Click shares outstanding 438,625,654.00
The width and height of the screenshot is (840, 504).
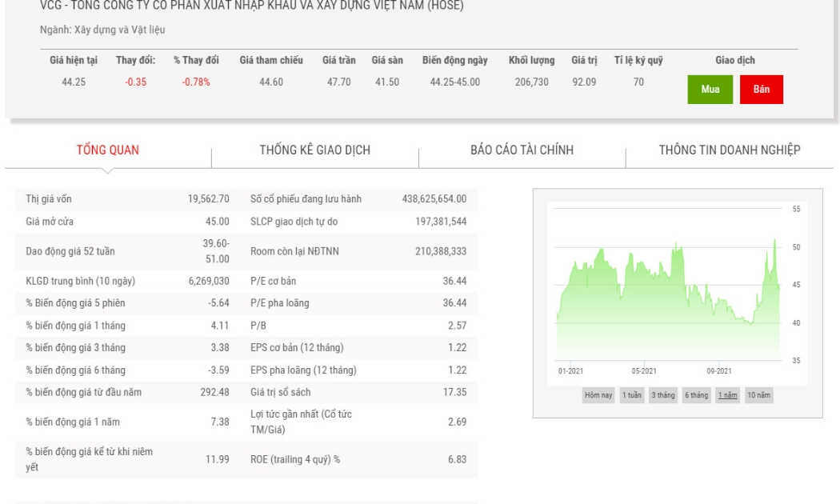[x=434, y=198]
